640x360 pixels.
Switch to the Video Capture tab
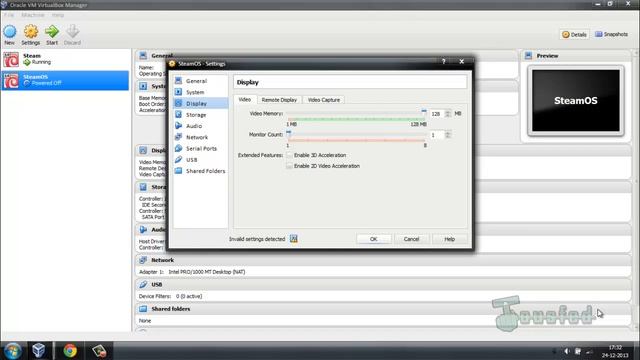pos(324,100)
